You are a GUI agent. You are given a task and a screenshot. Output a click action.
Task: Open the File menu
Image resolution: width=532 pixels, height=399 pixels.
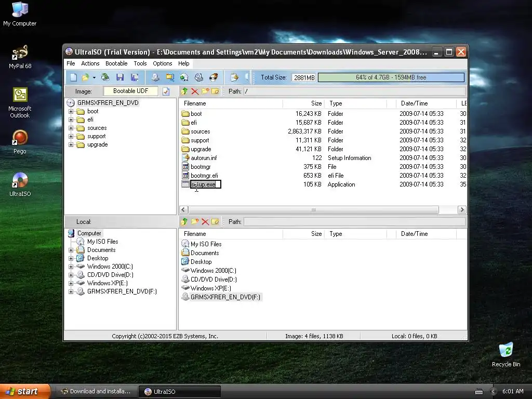tap(71, 63)
